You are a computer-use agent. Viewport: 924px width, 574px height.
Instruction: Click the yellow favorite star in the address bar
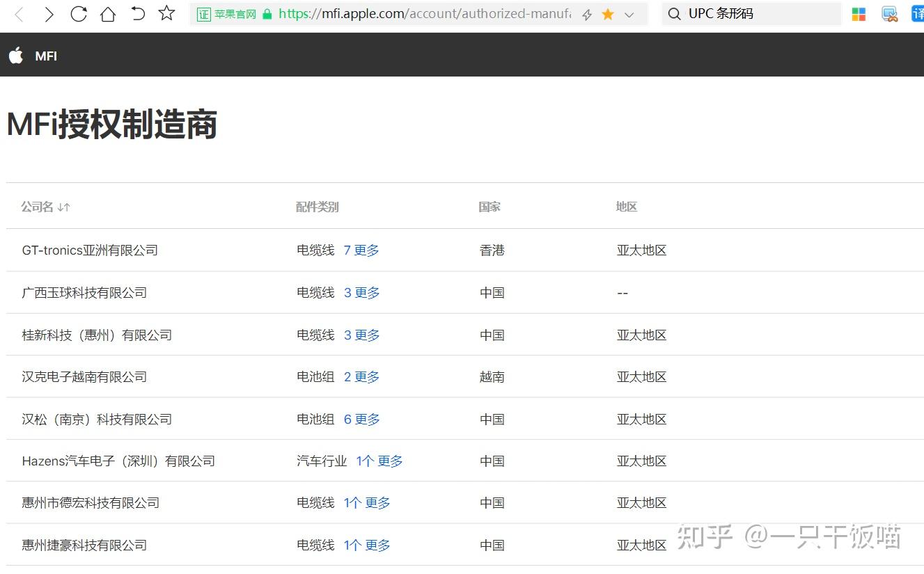tap(607, 13)
